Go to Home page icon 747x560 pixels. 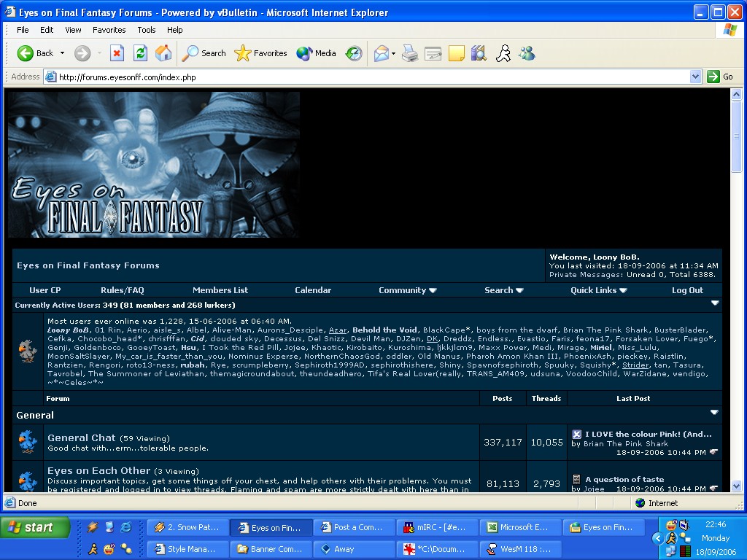point(163,52)
